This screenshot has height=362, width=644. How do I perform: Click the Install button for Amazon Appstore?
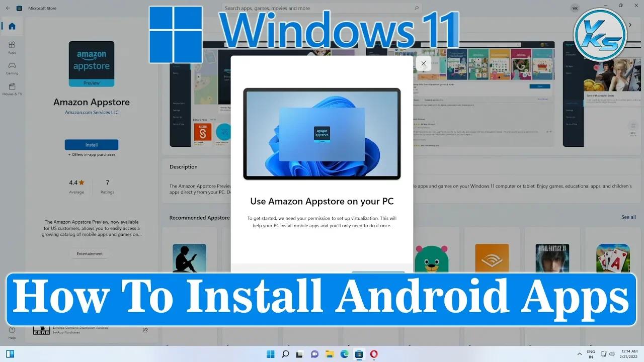(x=91, y=144)
